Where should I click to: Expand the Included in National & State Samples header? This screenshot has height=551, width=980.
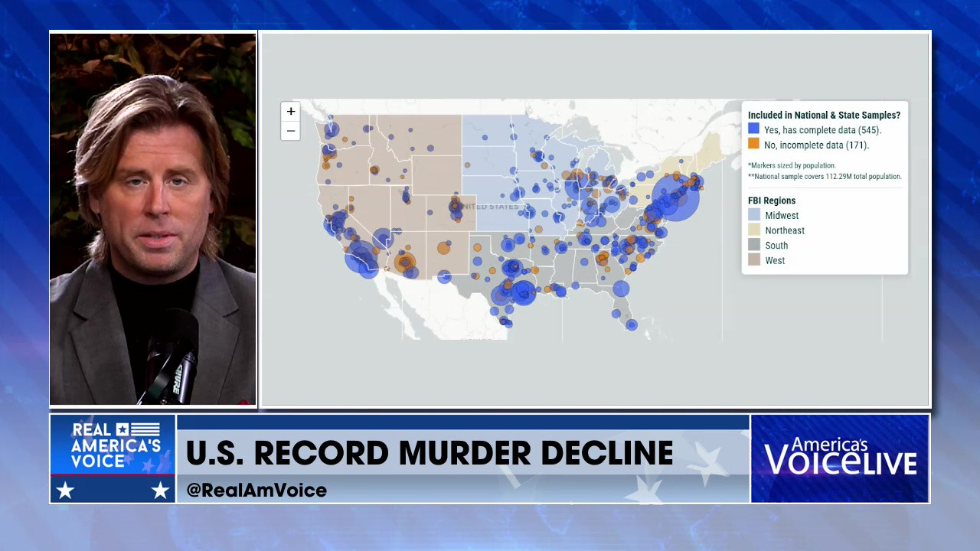click(x=824, y=114)
